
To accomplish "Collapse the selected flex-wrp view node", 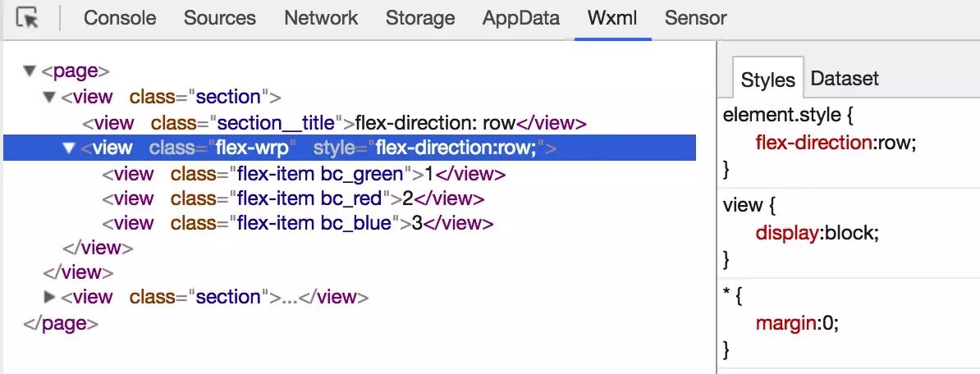I will (70, 148).
